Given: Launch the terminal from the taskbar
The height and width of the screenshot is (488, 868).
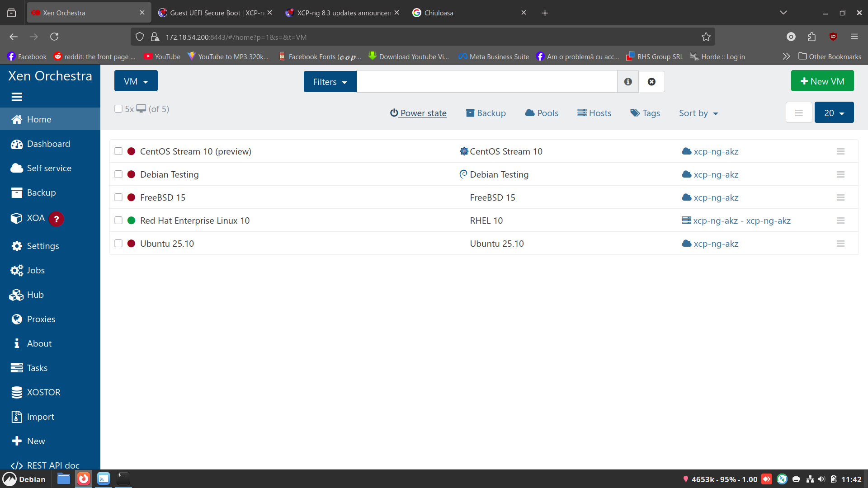Looking at the screenshot, I should [123, 479].
